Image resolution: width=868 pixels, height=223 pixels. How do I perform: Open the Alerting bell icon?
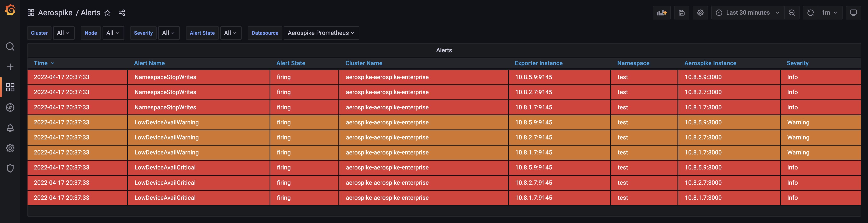[10, 128]
